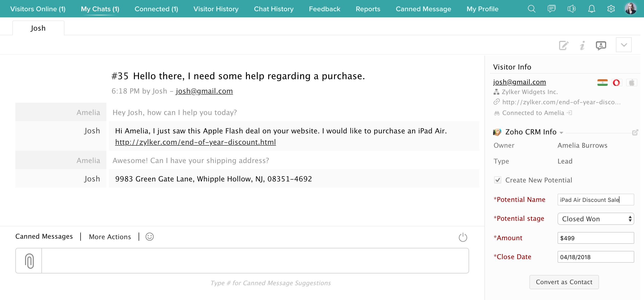Click the end chat power icon
Screen dimensions: 644x300
coord(463,237)
